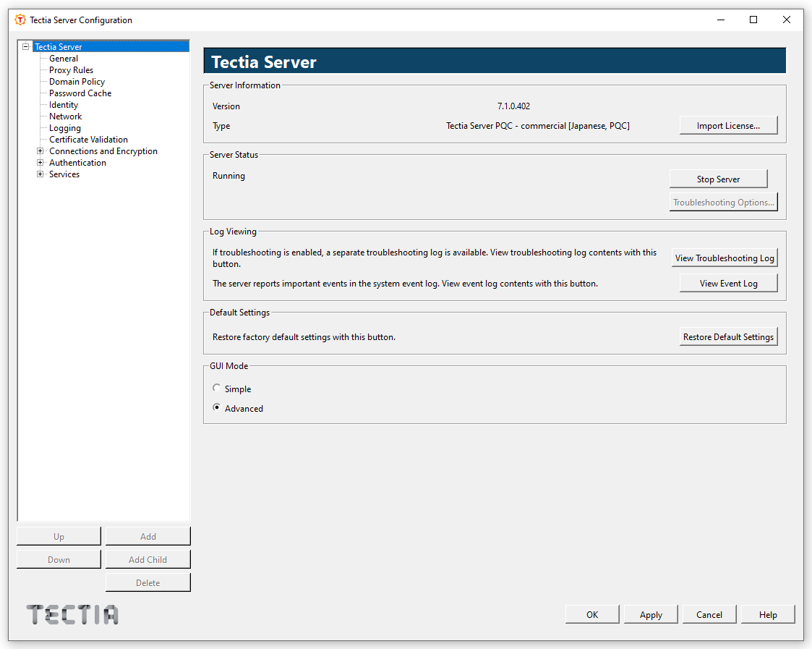Click the 'Running' server status text
Viewport: 812px width, 649px height.
coord(228,175)
